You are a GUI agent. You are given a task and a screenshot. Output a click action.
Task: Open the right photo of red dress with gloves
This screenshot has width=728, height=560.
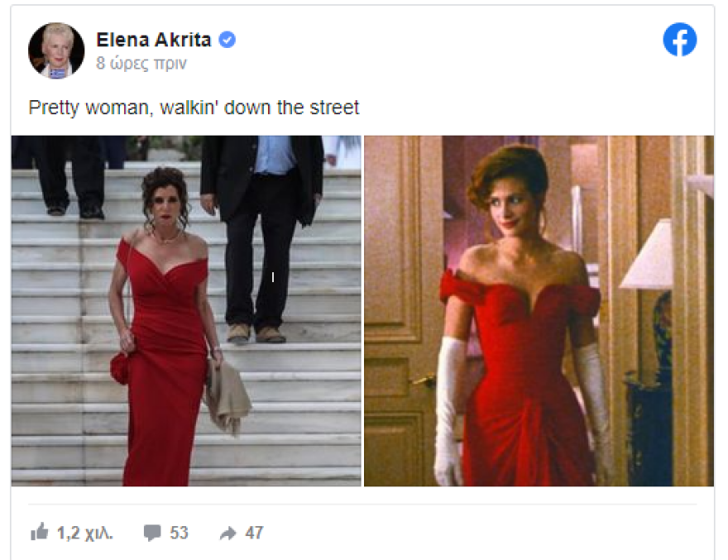[539, 311]
